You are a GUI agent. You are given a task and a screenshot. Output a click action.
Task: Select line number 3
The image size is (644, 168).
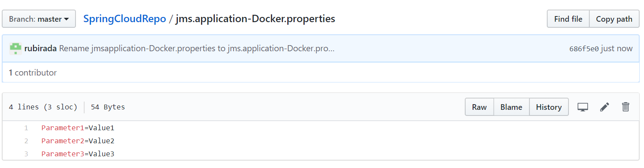[x=26, y=154]
